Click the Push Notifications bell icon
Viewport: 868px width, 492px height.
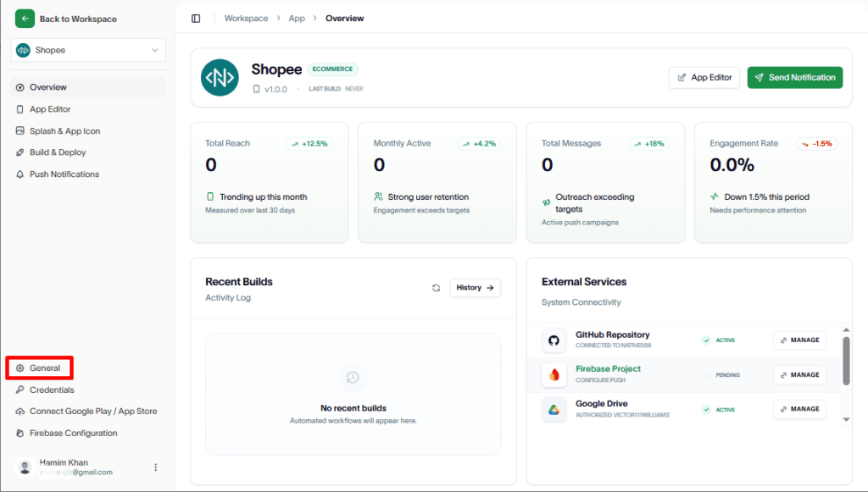click(20, 174)
